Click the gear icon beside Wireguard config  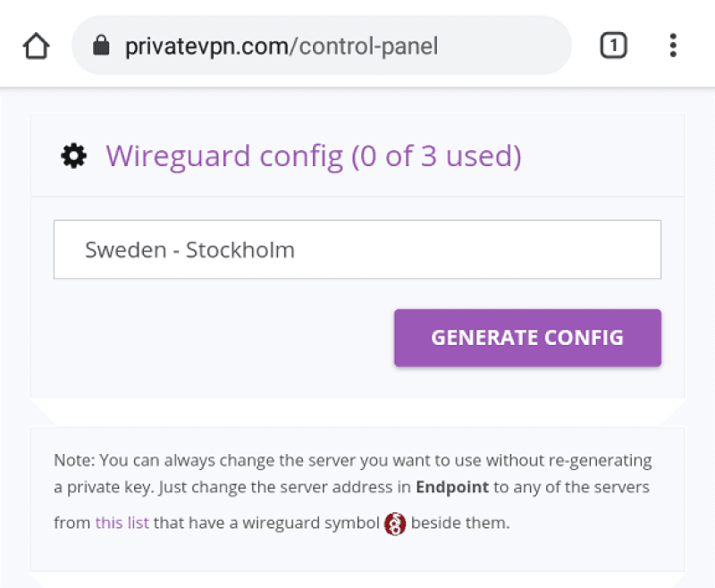click(73, 156)
